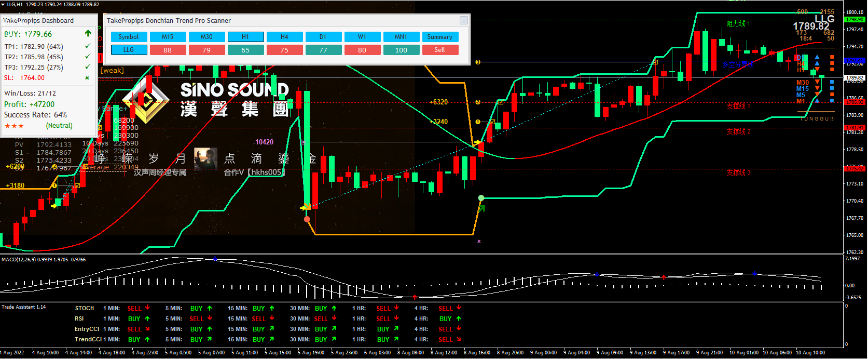Image resolution: width=868 pixels, height=359 pixels.
Task: Click the green 100 value under MN1
Action: coord(401,50)
